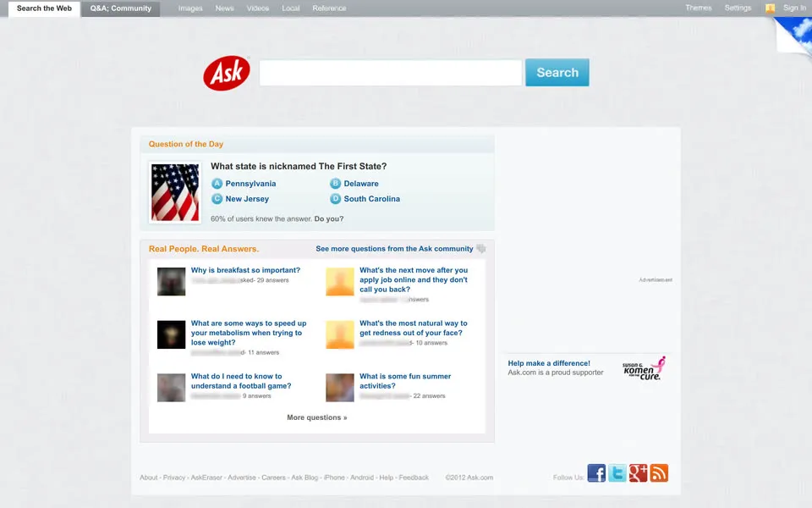The width and height of the screenshot is (812, 508).
Task: Click the More questions » link
Action: coord(317,417)
